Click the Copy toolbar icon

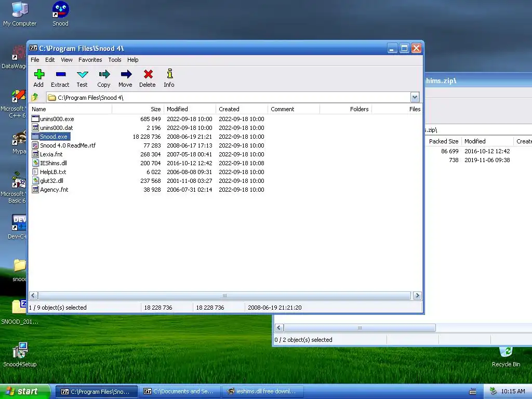point(104,74)
